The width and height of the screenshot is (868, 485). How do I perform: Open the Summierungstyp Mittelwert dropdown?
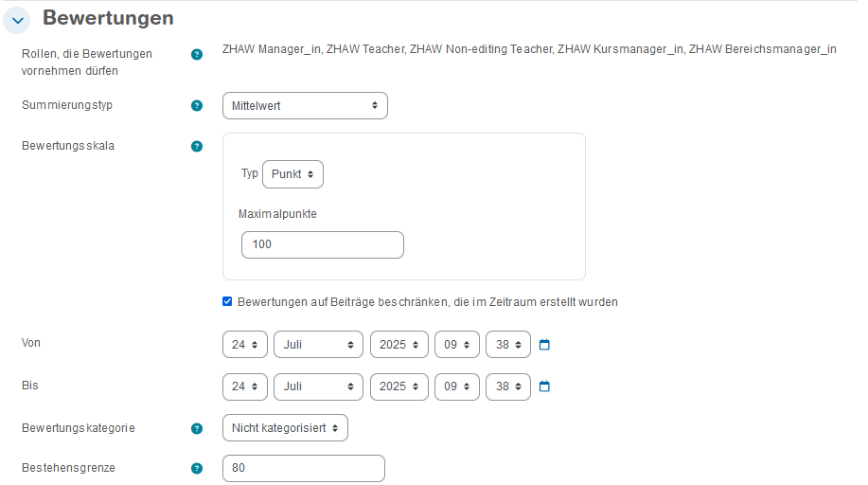coord(305,106)
